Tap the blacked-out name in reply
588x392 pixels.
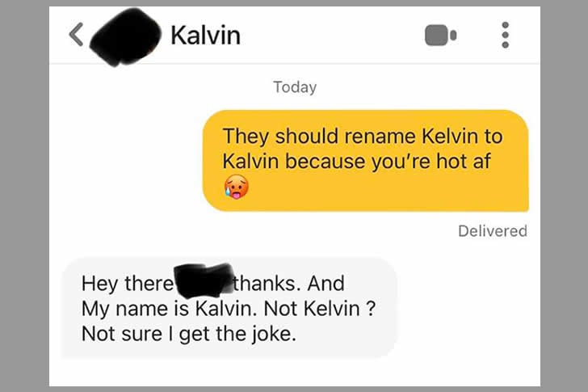pyautogui.click(x=204, y=280)
